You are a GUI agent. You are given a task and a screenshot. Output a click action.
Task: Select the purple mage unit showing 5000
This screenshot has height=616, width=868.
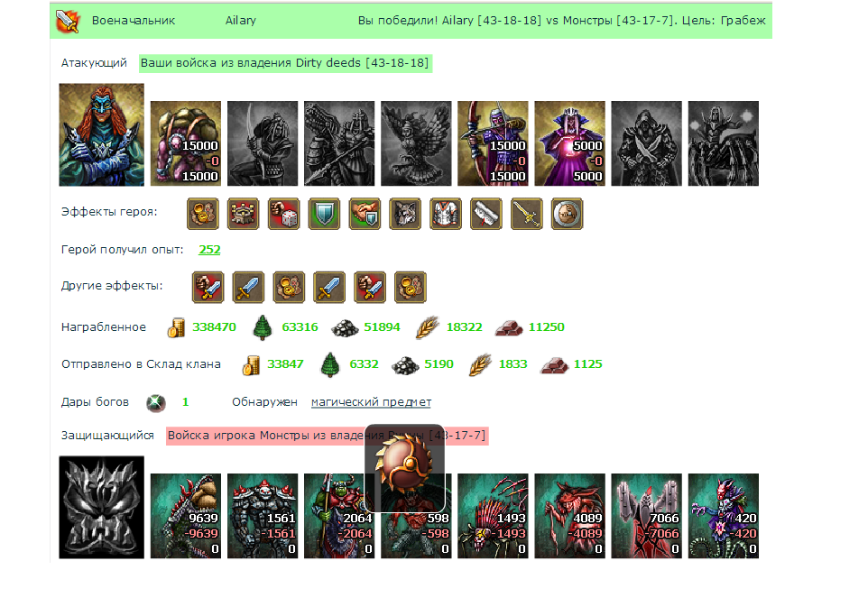point(569,143)
